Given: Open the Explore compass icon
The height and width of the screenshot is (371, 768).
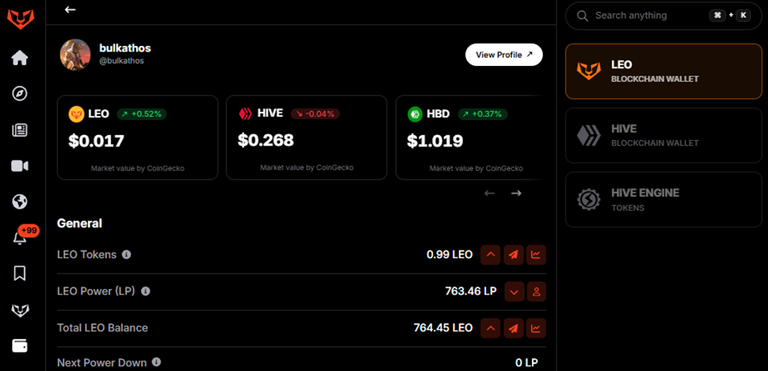Looking at the screenshot, I should coord(20,94).
